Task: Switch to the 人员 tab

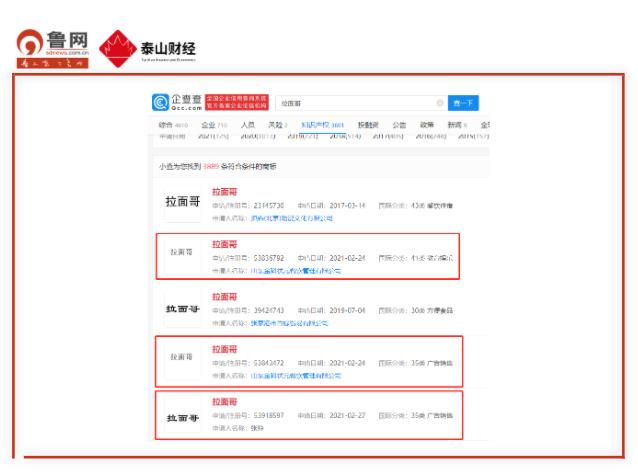Action: [x=247, y=125]
